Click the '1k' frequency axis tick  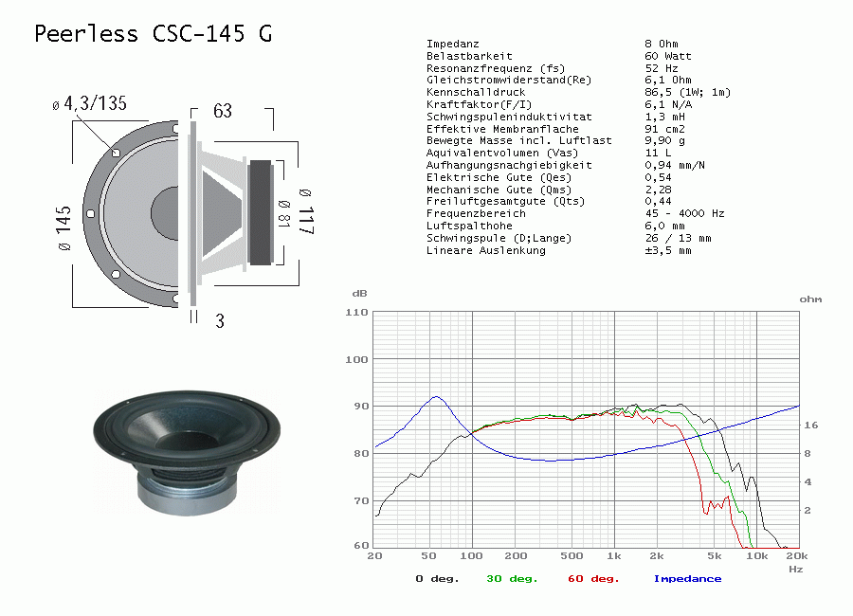[613, 556]
